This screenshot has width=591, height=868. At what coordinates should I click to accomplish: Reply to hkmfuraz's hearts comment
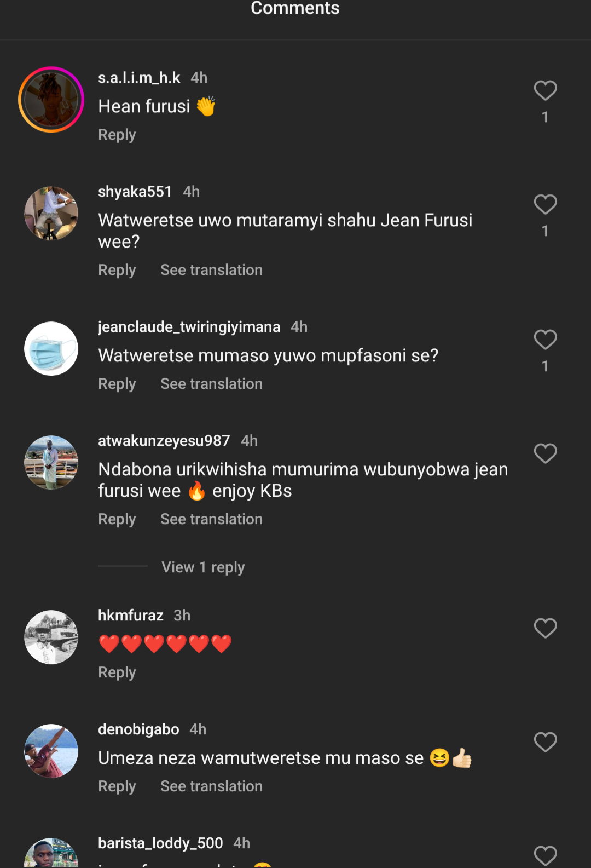(117, 672)
